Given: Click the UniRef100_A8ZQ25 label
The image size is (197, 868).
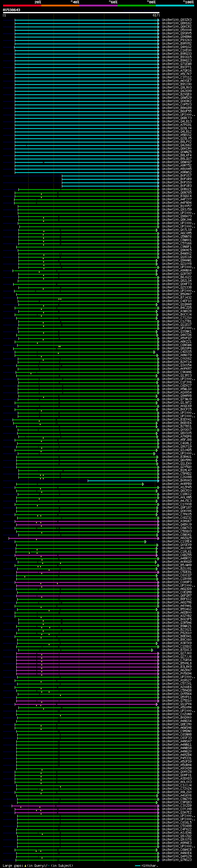Looking at the screenshot, I should tap(177, 538).
